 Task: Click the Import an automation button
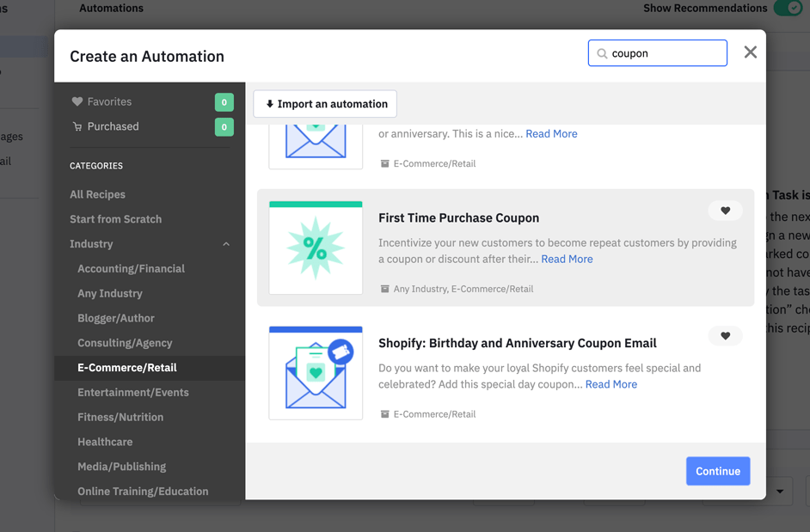[x=325, y=104]
